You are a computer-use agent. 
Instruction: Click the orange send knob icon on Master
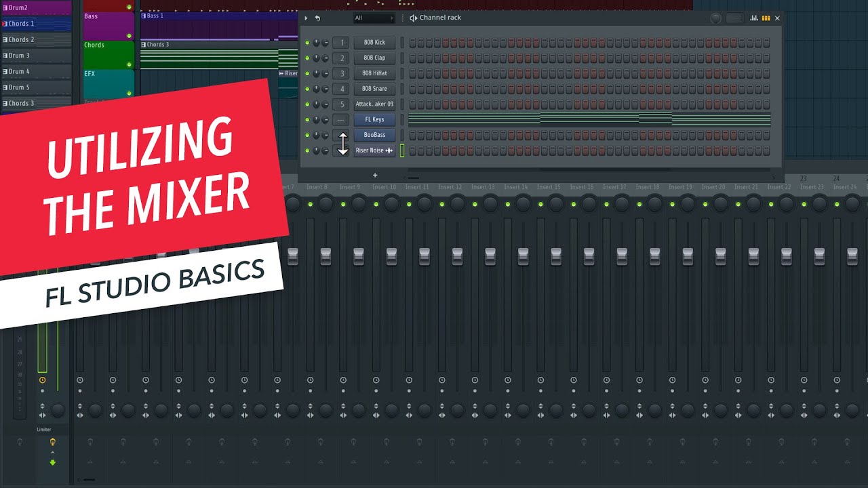pos(53,442)
